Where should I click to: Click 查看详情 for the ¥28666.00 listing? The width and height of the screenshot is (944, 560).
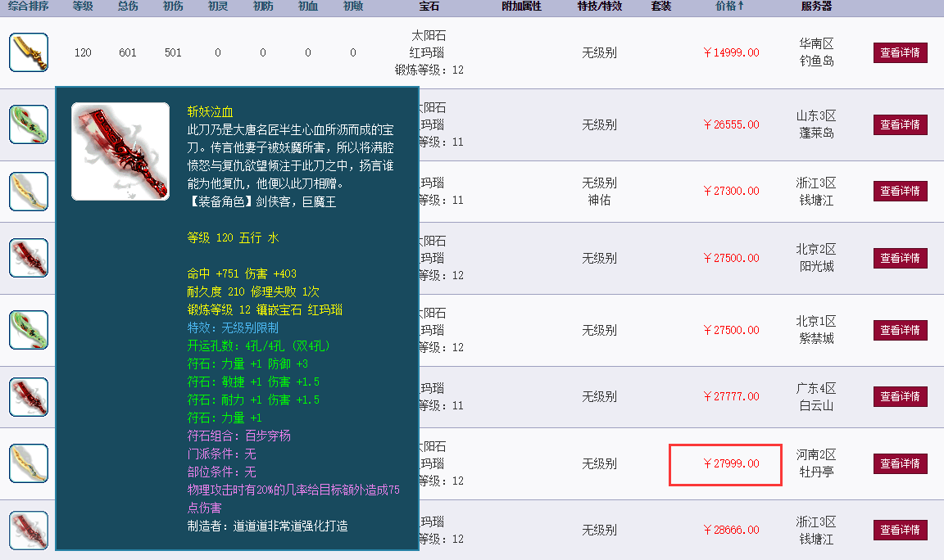tap(900, 530)
